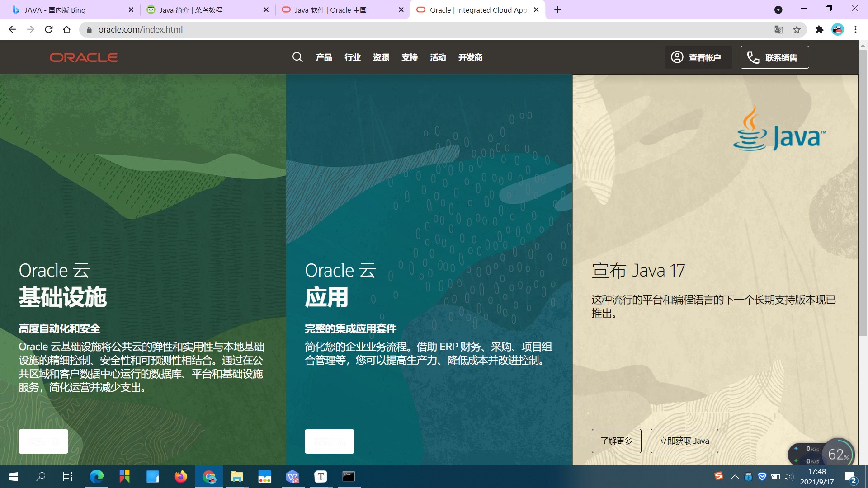
Task: Click the tab search dropdown in title bar
Action: pyautogui.click(x=778, y=9)
